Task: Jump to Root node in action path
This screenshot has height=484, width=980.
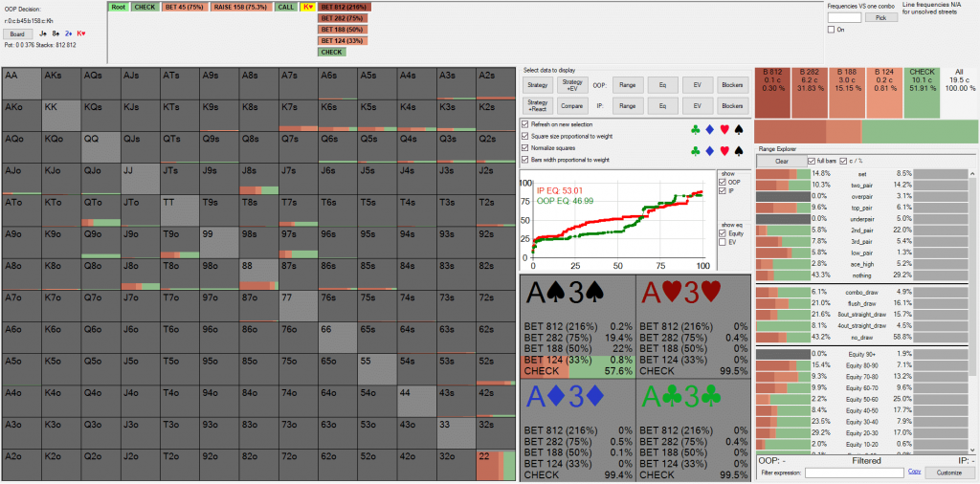Action: (119, 7)
